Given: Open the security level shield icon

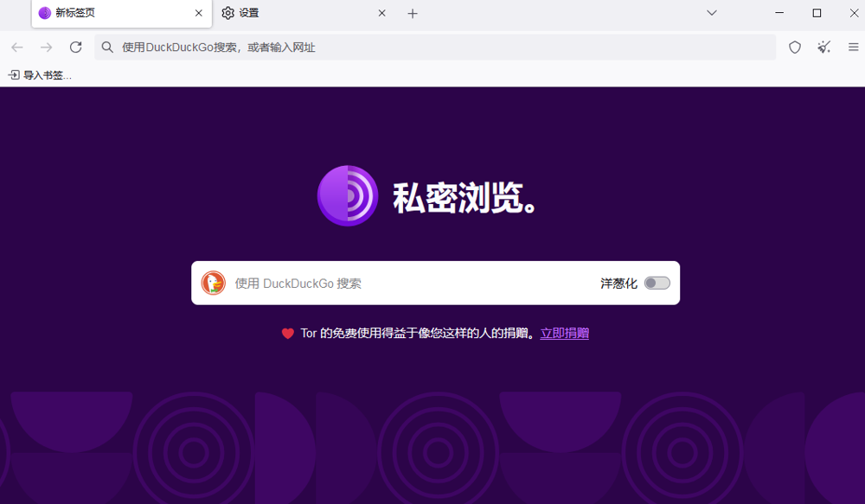Looking at the screenshot, I should [794, 48].
